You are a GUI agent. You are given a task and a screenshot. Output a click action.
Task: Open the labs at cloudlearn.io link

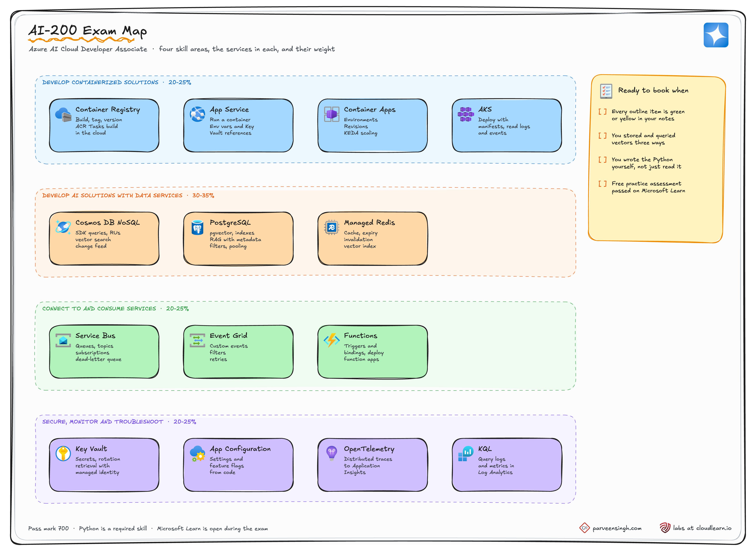point(702,528)
